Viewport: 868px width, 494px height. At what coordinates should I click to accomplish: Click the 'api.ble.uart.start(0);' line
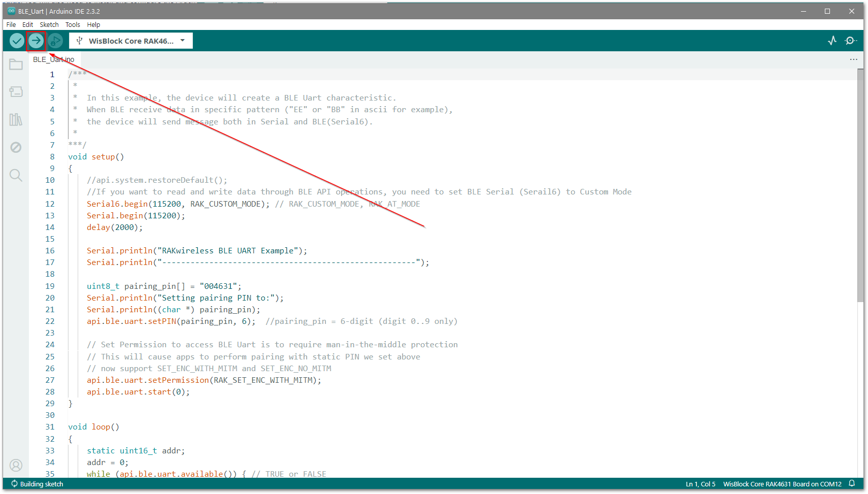point(138,392)
